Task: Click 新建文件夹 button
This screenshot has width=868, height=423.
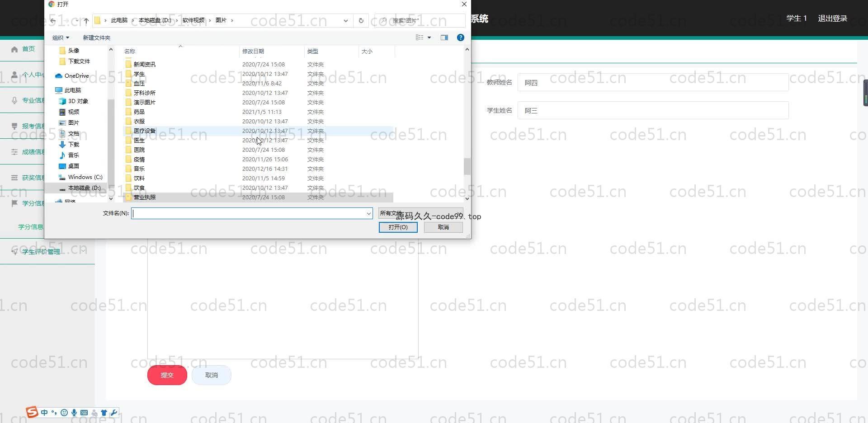Action: click(96, 38)
